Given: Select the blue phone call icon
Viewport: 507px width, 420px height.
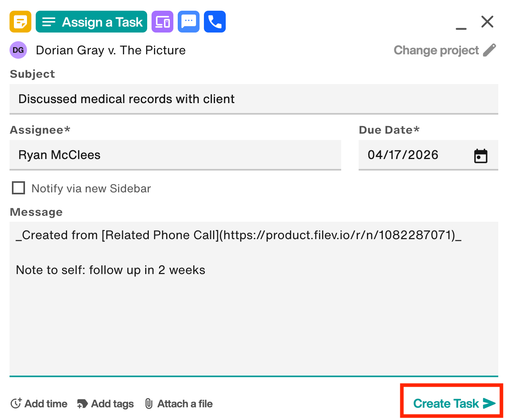Looking at the screenshot, I should [215, 22].
